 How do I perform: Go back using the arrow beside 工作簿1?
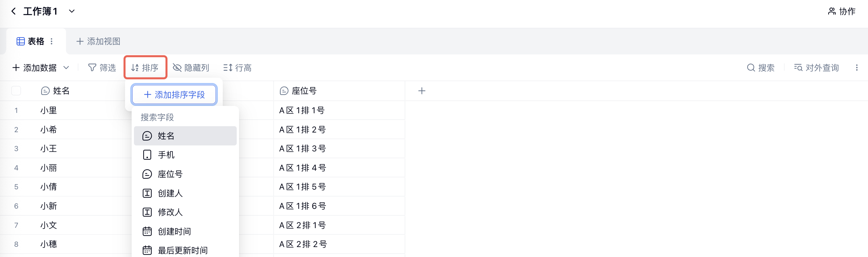[14, 12]
